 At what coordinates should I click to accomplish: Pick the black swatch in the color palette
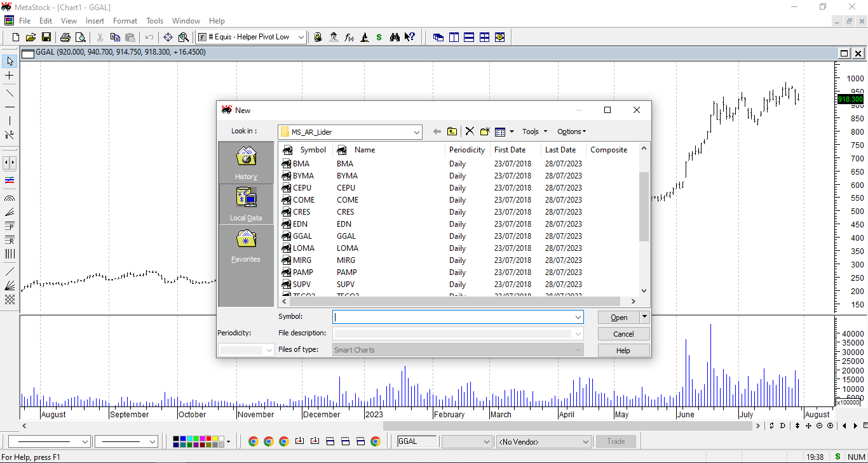pos(176,438)
